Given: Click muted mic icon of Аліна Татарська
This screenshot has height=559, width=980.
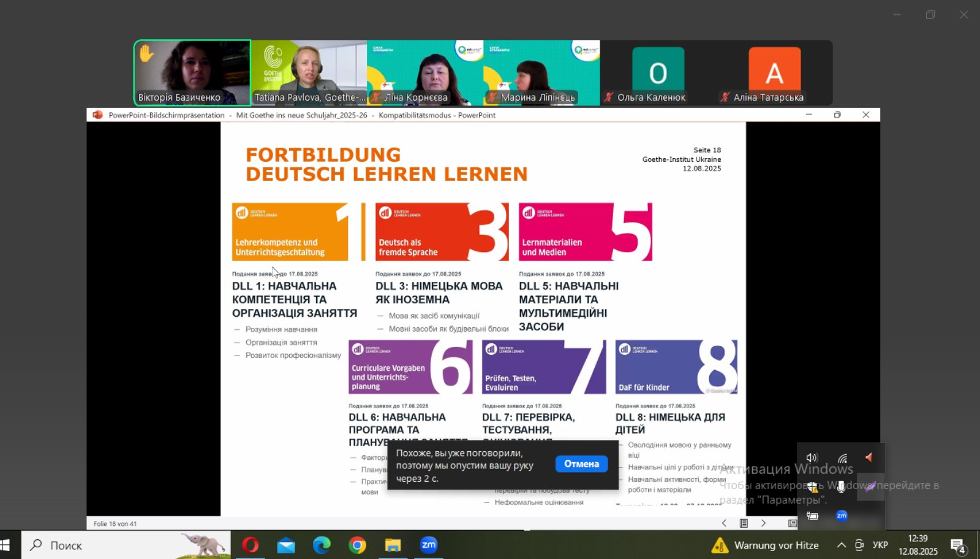Looking at the screenshot, I should [725, 97].
